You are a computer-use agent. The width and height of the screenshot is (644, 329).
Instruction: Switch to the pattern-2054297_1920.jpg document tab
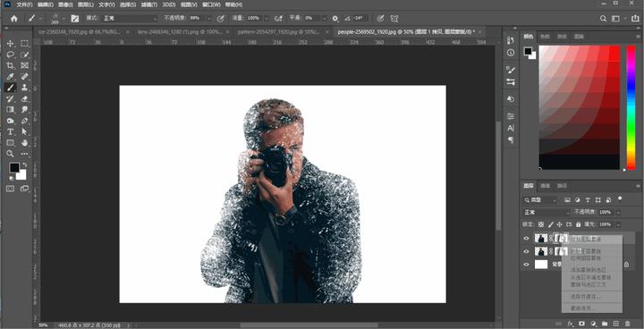[282, 31]
